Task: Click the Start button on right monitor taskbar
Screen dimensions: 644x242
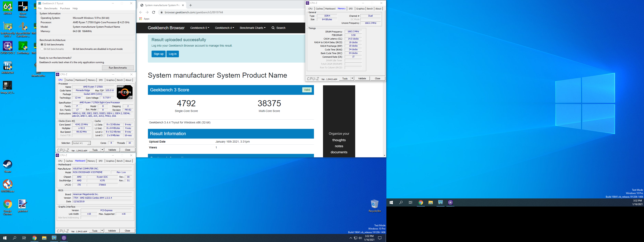Action: pyautogui.click(x=391, y=202)
